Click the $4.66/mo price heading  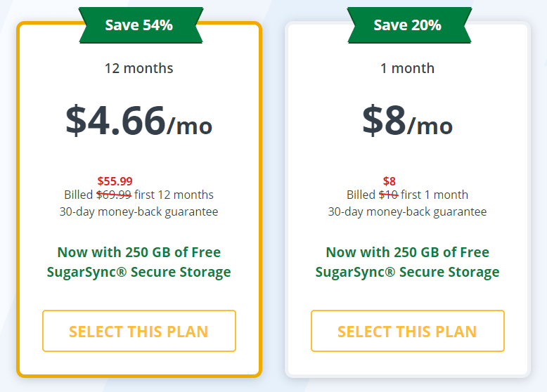tap(139, 120)
